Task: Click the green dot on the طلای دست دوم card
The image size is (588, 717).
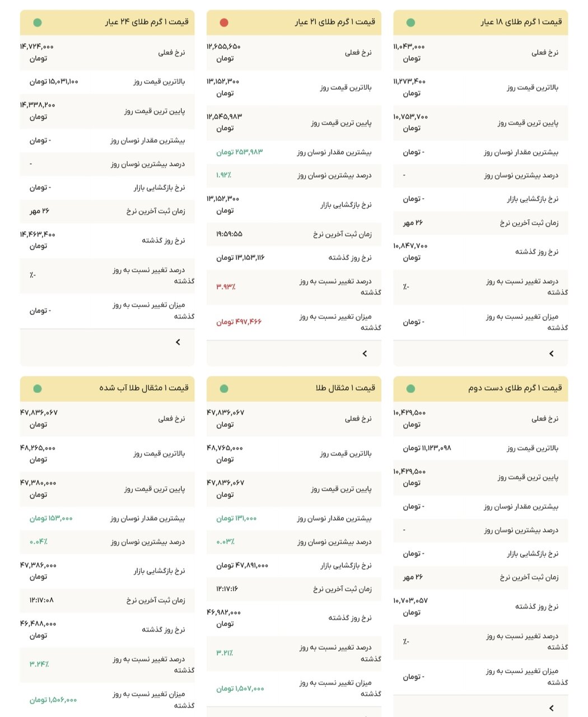Action: [x=410, y=389]
